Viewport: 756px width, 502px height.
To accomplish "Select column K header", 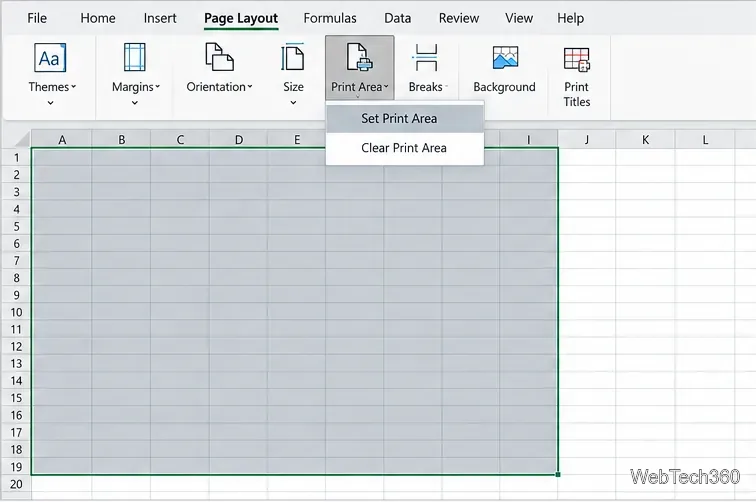I will 646,140.
